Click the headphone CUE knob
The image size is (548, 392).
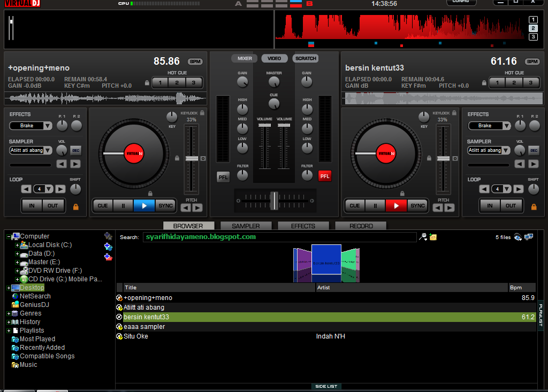point(274,104)
